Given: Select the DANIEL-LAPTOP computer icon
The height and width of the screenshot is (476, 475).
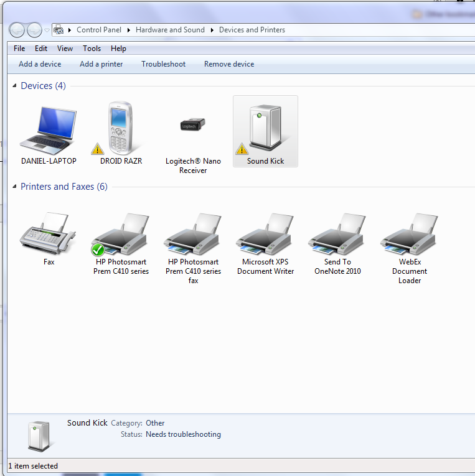Looking at the screenshot, I should pos(49,132).
